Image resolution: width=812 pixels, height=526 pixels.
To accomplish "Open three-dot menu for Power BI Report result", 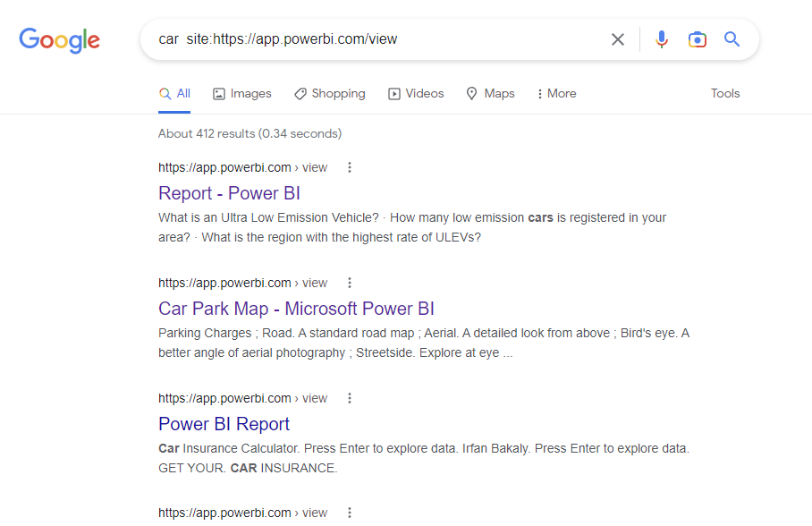I will (x=350, y=398).
